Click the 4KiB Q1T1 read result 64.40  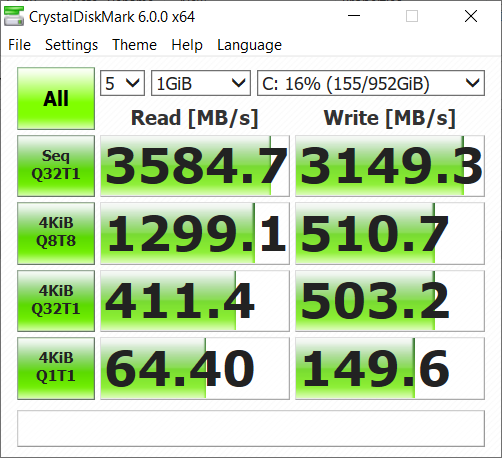pos(195,368)
